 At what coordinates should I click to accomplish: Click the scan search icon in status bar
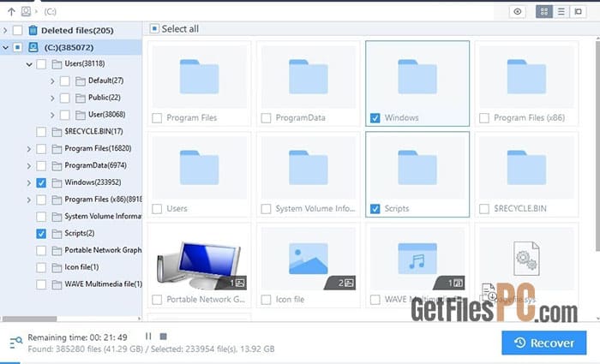[x=15, y=343]
